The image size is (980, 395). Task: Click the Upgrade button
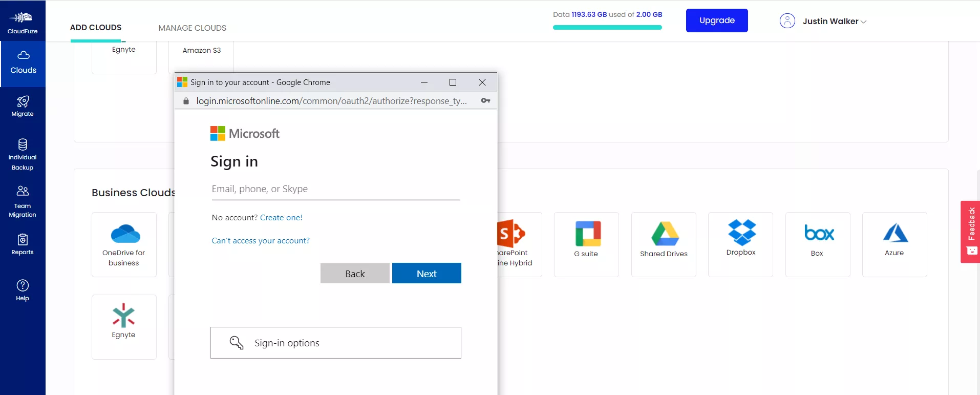[717, 20]
